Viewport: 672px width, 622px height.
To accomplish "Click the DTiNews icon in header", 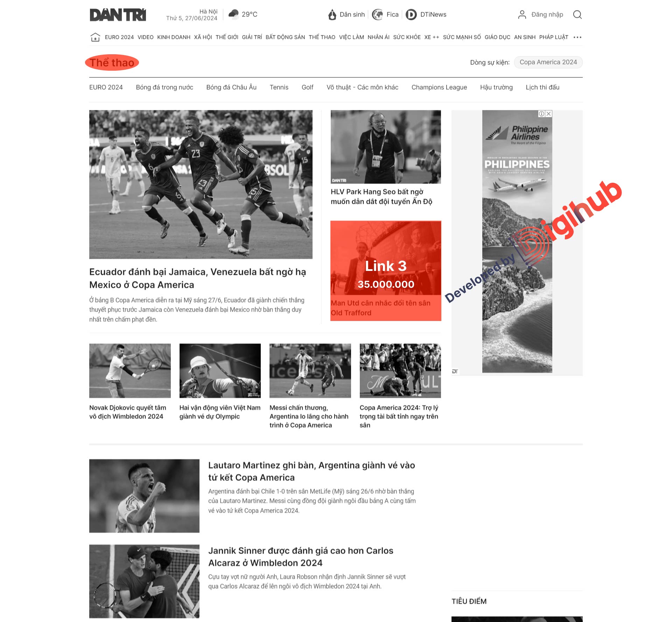I will [x=411, y=15].
